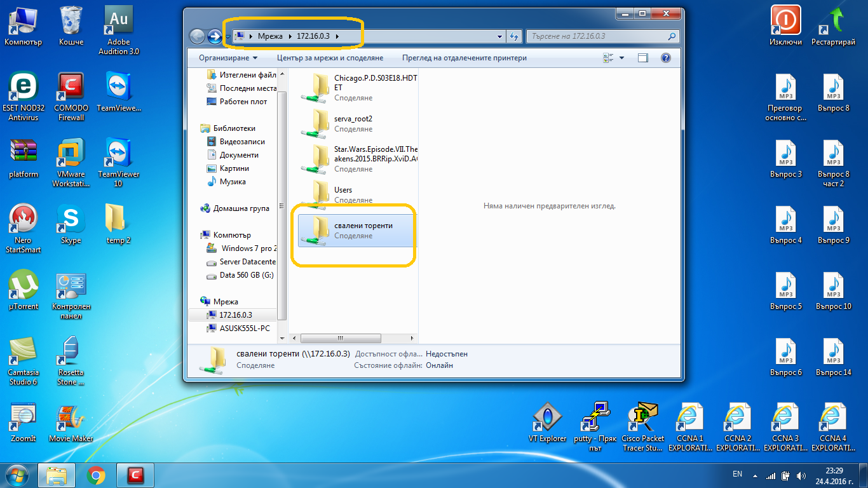Screen dimensions: 868x488
Task: Click the Back navigation arrow in Explorer
Action: [x=197, y=36]
